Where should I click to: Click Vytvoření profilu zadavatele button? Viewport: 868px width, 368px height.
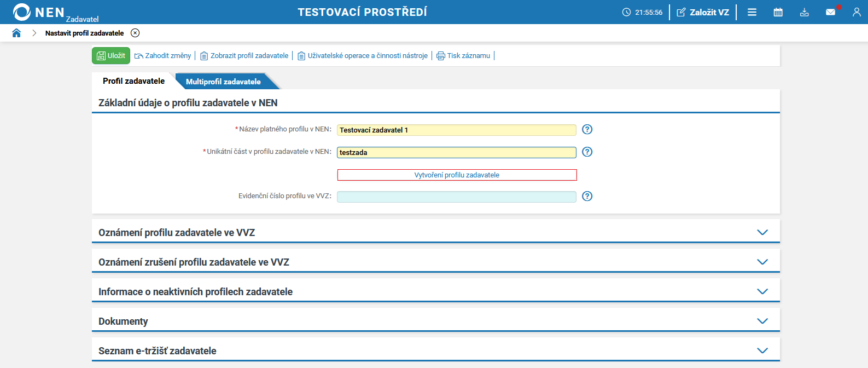[x=457, y=175]
